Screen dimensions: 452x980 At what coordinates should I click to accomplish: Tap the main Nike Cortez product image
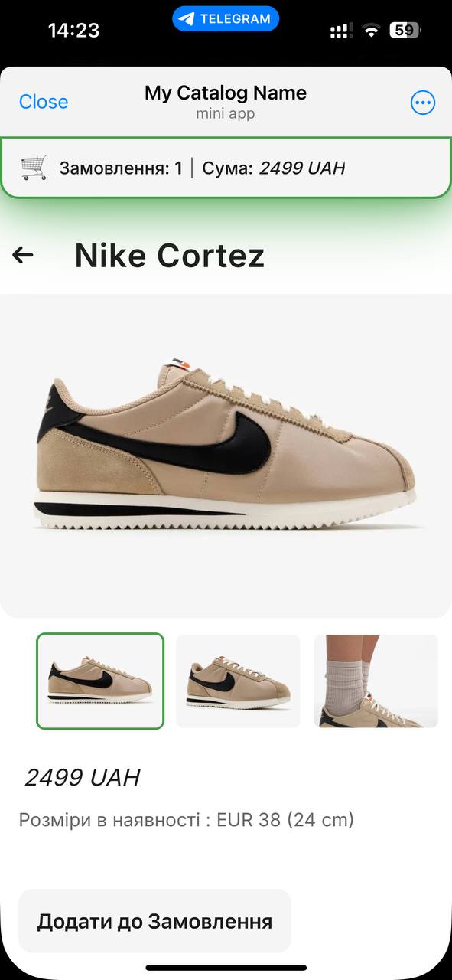pyautogui.click(x=226, y=456)
